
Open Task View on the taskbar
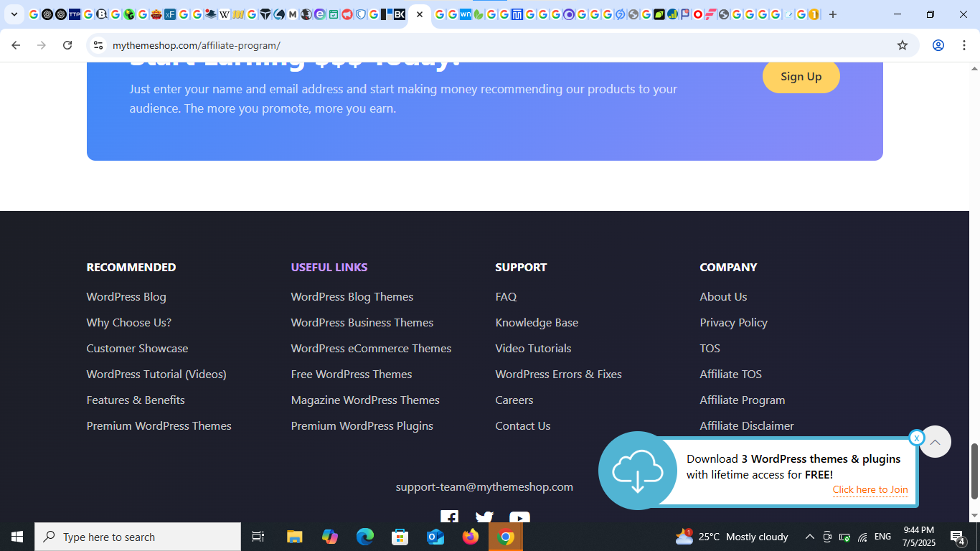pyautogui.click(x=258, y=537)
